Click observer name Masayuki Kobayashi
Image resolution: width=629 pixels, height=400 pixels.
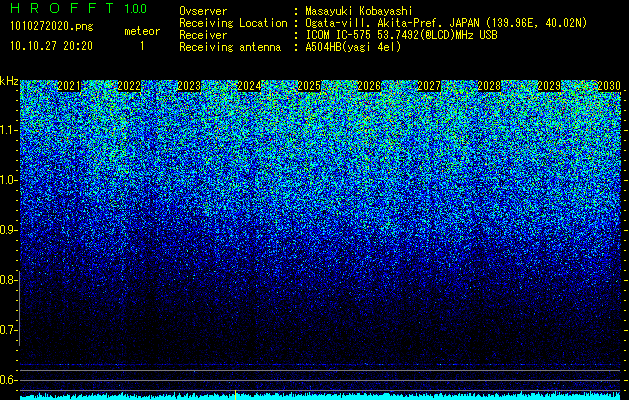(359, 11)
